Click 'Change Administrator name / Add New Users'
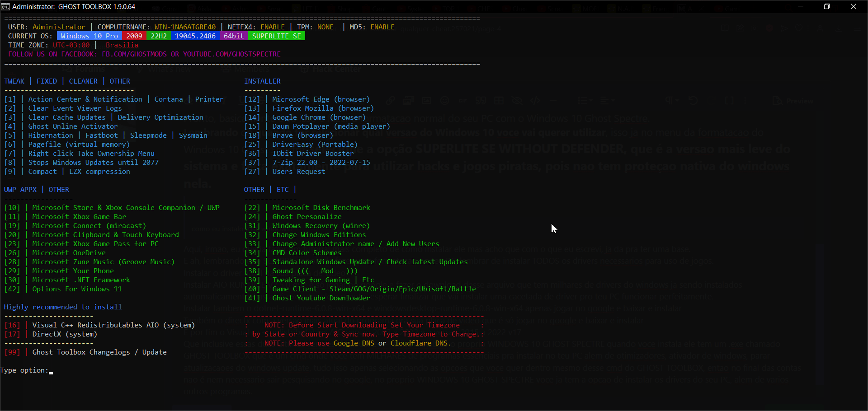 (355, 244)
